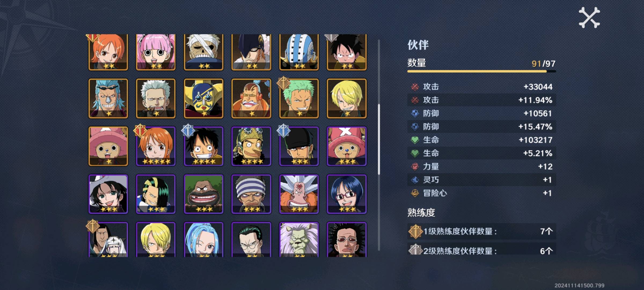Screen dimensions: 644x290
Task: Click the green heart 生命 +103217 icon
Action: (x=415, y=140)
